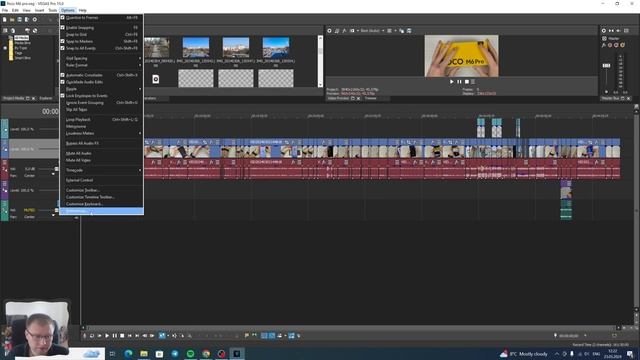
Task: Toggle Quickfade Audio Edits option
Action: [101, 82]
